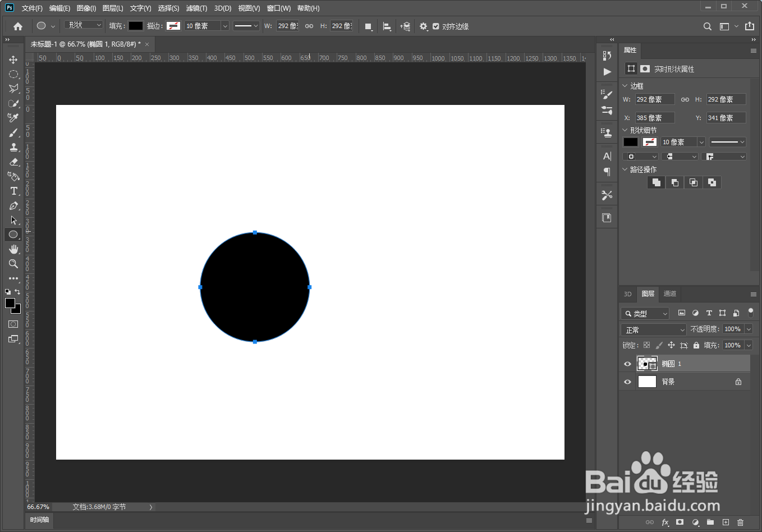This screenshot has width=762, height=532.
Task: Open the History panel icon
Action: (x=607, y=56)
